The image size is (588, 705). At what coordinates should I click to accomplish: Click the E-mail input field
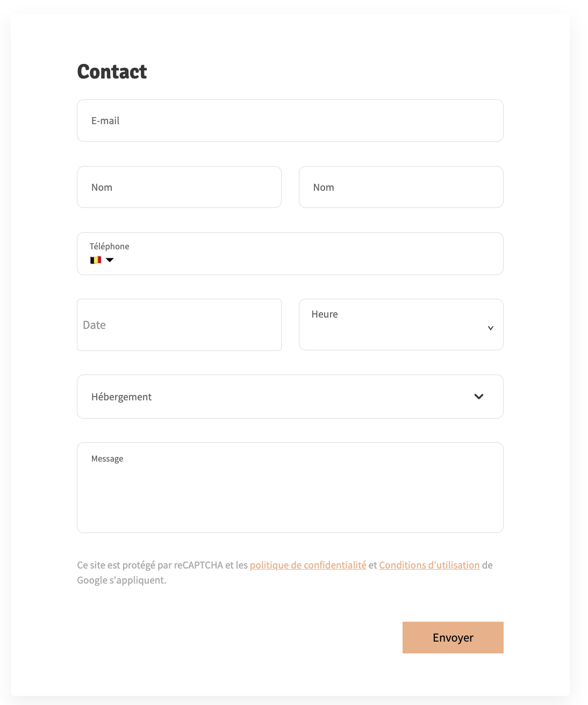(x=290, y=120)
